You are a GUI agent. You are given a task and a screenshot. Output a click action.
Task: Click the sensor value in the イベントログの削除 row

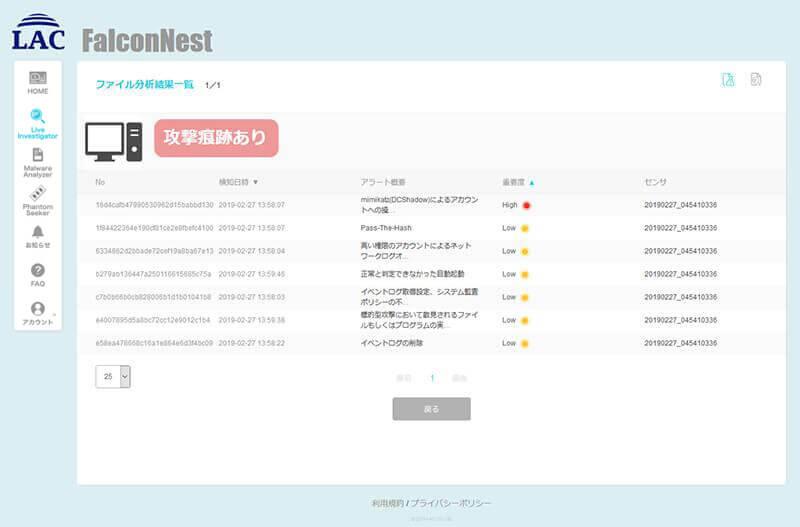[680, 343]
